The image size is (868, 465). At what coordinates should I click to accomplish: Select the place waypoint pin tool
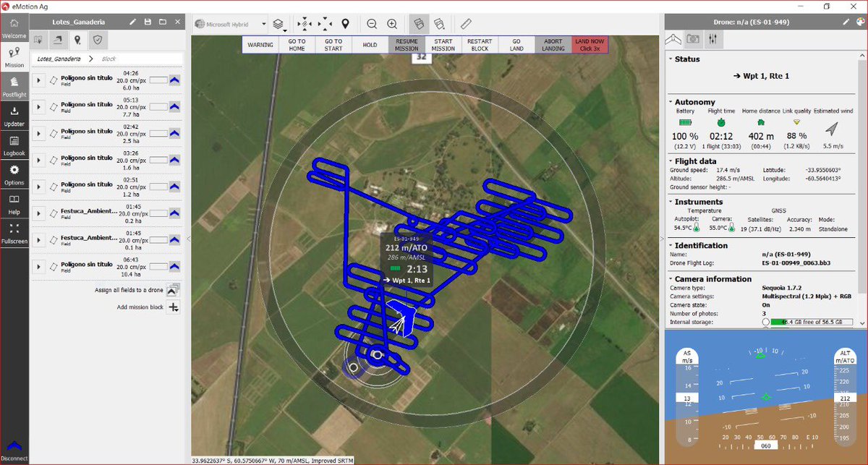pyautogui.click(x=346, y=23)
